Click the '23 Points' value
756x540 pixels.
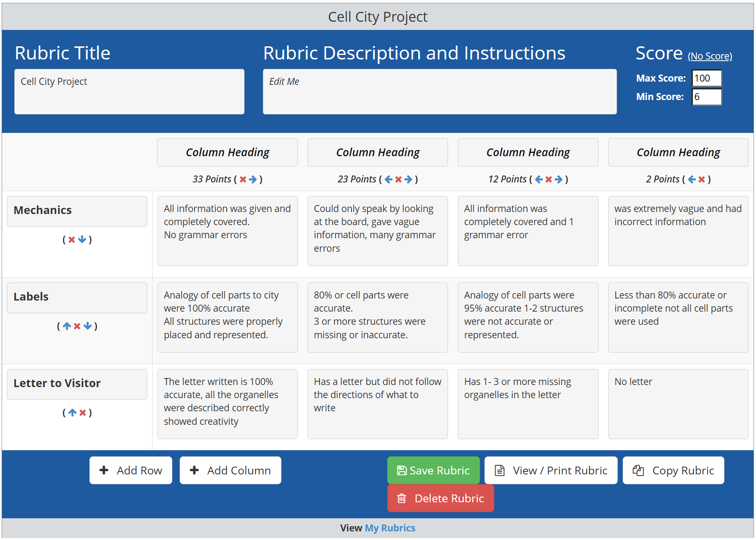click(x=357, y=179)
